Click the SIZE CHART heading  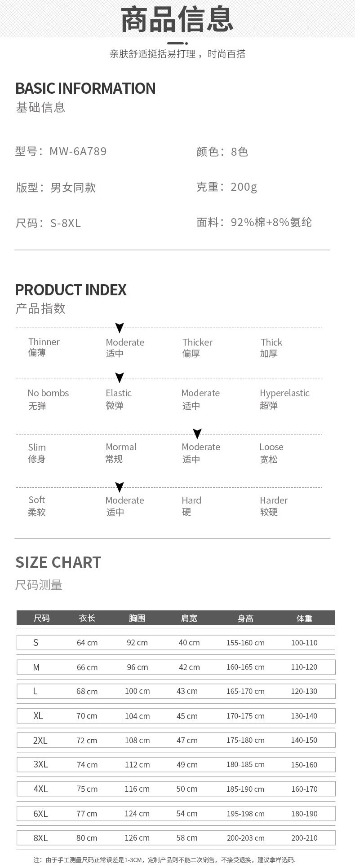pos(58,562)
